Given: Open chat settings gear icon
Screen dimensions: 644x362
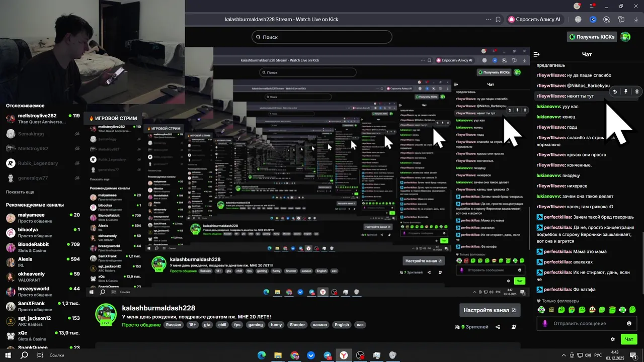Looking at the screenshot, I should 613,339.
